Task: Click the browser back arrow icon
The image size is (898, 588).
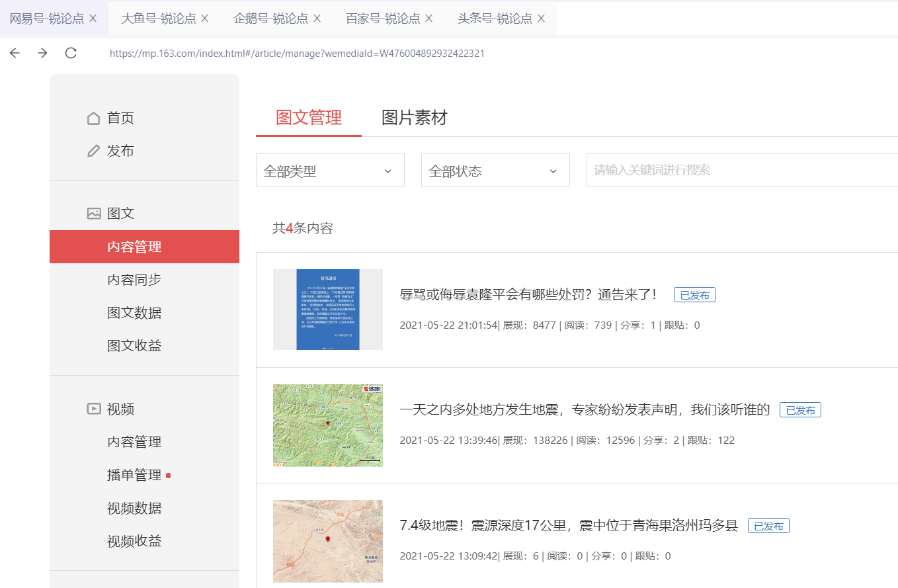Action: tap(15, 54)
